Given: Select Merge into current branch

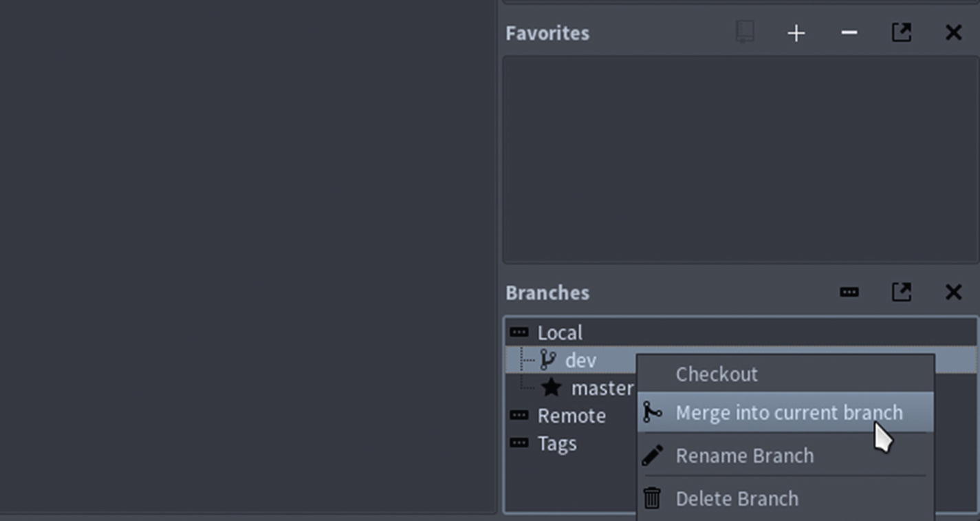Looking at the screenshot, I should pyautogui.click(x=789, y=412).
